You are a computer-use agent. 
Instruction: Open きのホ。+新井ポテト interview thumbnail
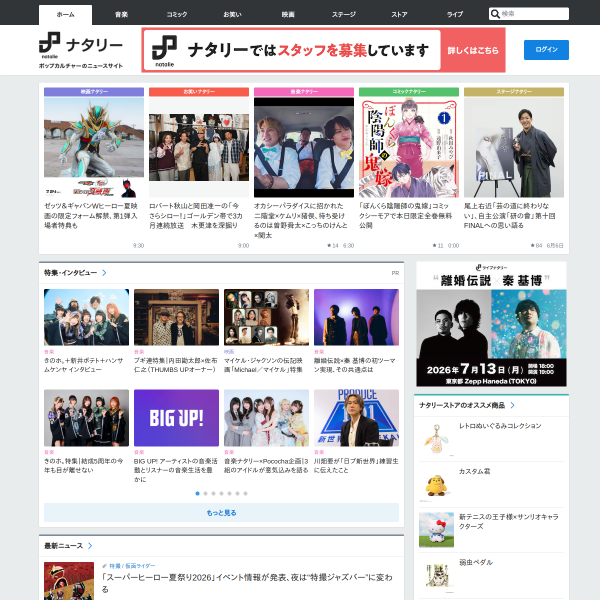86,317
